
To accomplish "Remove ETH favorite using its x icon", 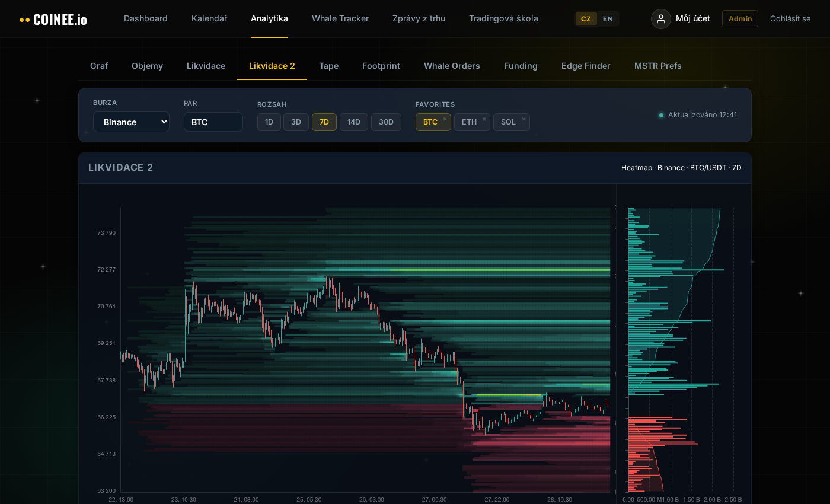I will pyautogui.click(x=484, y=119).
